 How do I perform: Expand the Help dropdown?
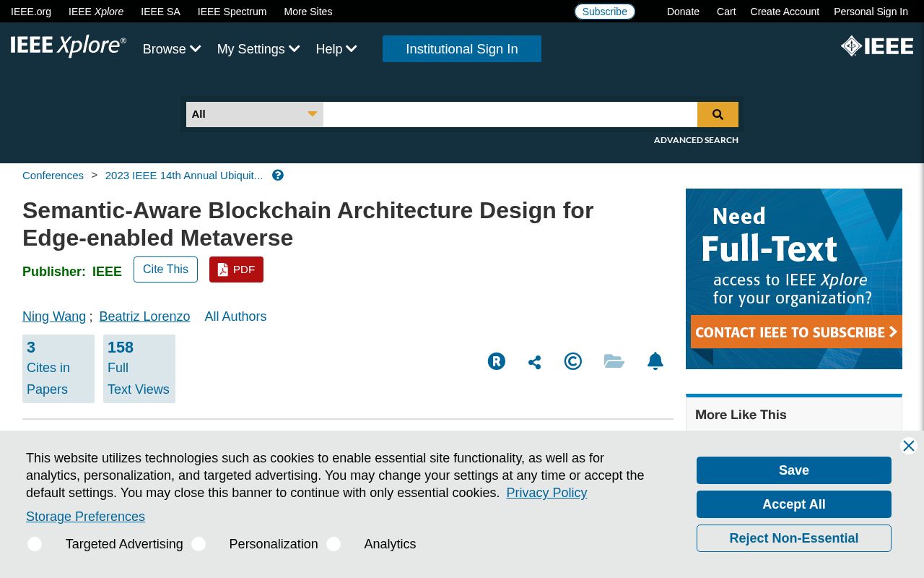[x=336, y=49]
